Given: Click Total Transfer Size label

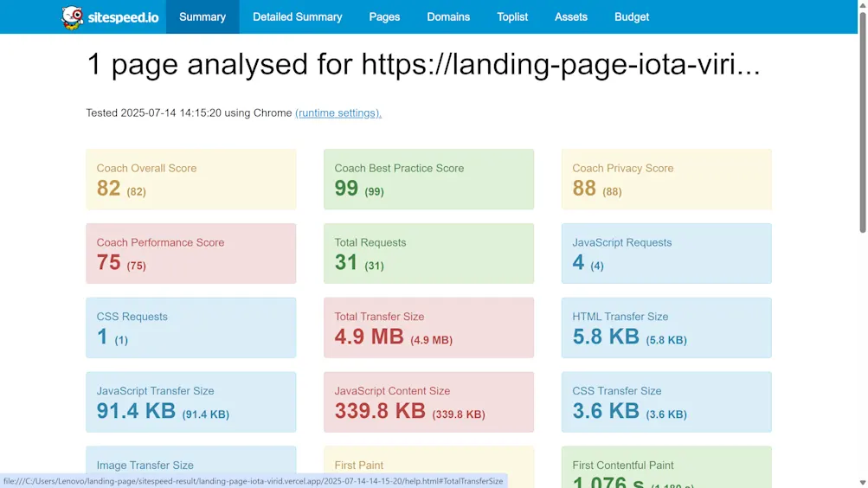Looking at the screenshot, I should click(x=379, y=317).
